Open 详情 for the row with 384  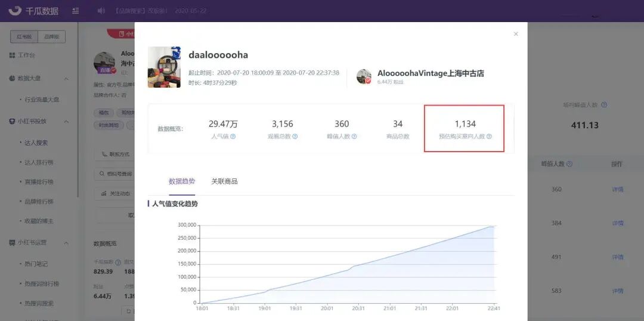[x=618, y=223]
